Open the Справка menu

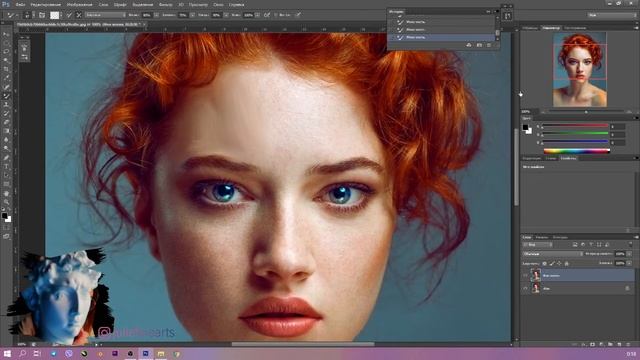coord(236,4)
